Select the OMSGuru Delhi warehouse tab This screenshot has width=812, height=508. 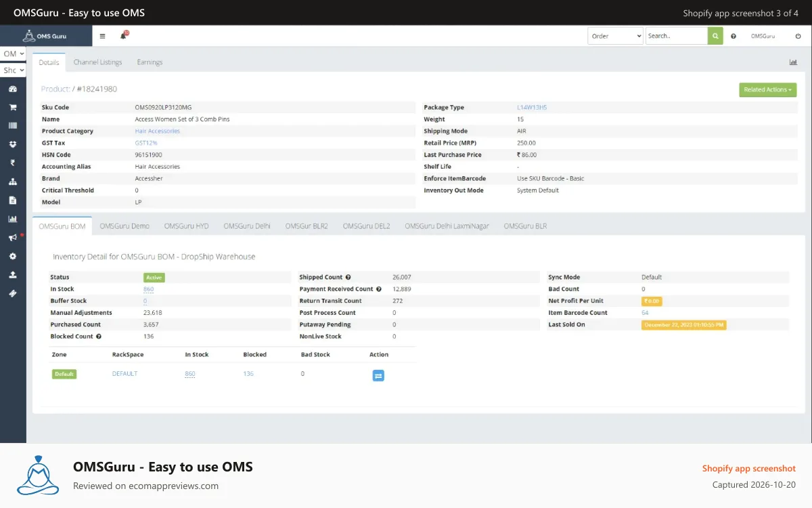(247, 226)
